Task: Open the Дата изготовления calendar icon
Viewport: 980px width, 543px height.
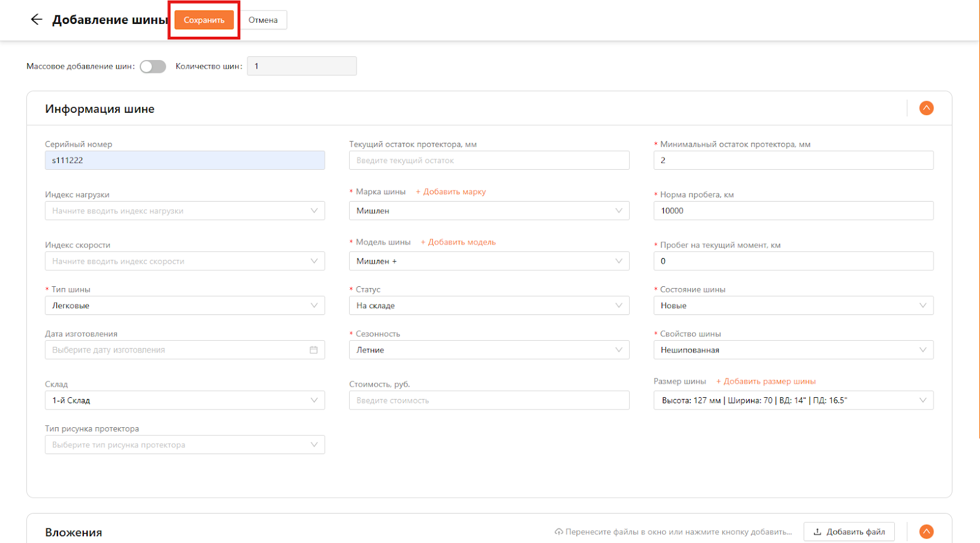Action: 314,350
